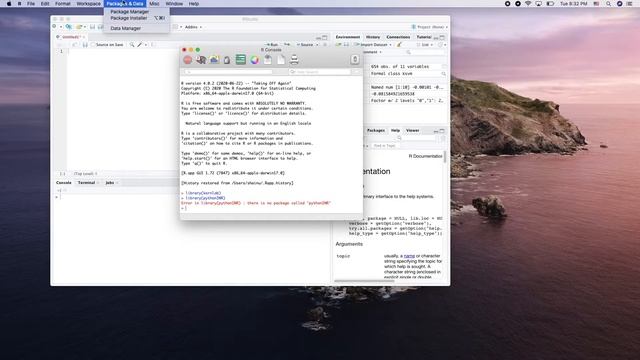
Task: Open the Addins dropdown
Action: point(193,27)
